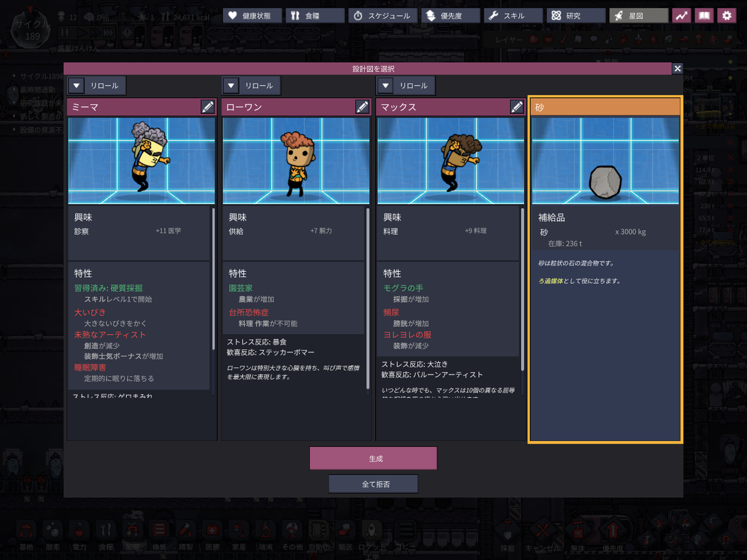Rename マックス using the pencil icon
This screenshot has height=560, width=747.
coord(517,106)
